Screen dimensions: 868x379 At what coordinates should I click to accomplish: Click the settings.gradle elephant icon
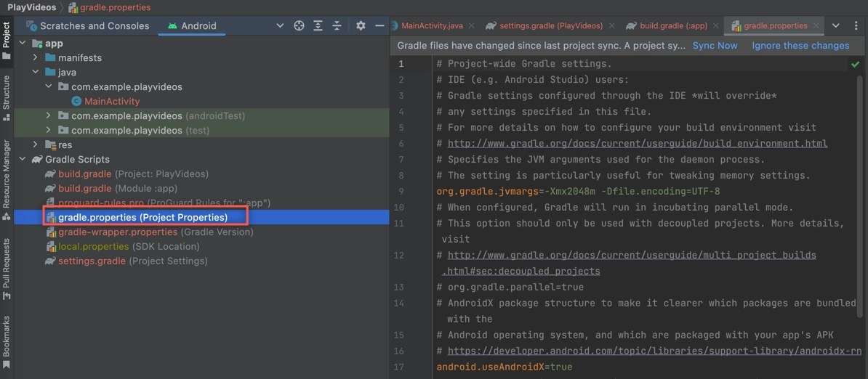tap(50, 261)
